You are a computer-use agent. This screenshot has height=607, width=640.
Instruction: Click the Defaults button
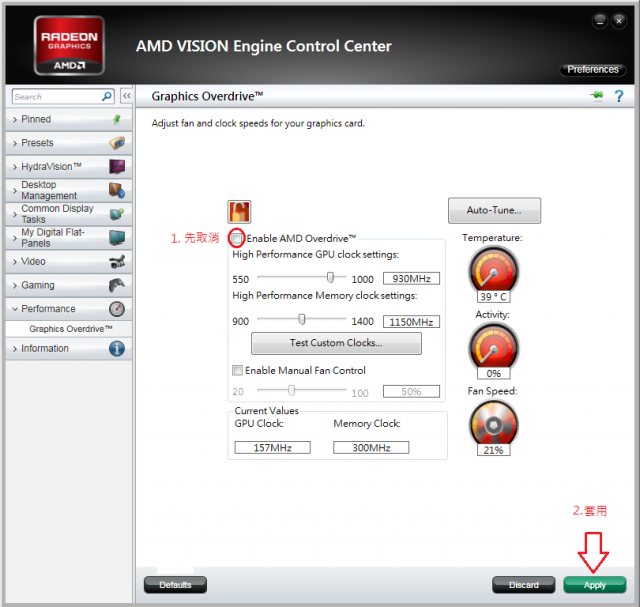point(175,585)
